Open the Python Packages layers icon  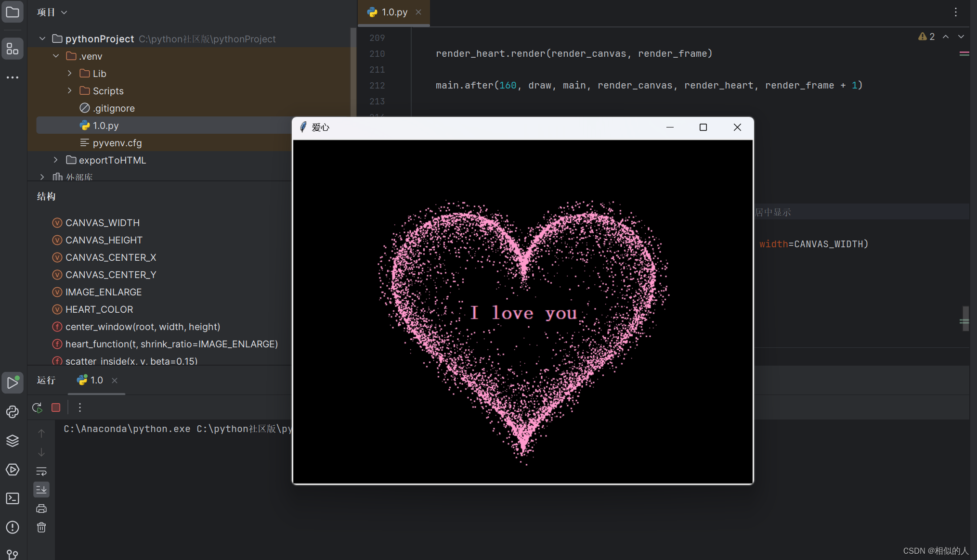13,441
